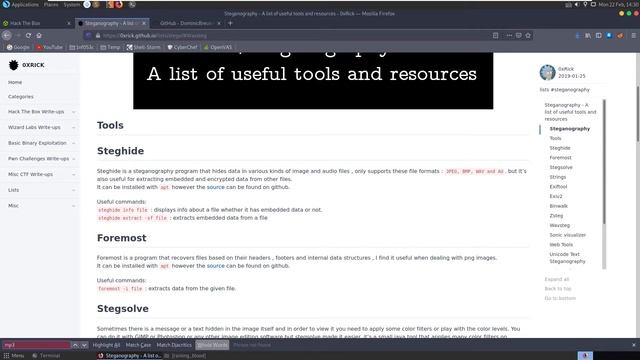The image size is (640, 360).
Task: Click the author avatar picture
Action: coord(547,73)
